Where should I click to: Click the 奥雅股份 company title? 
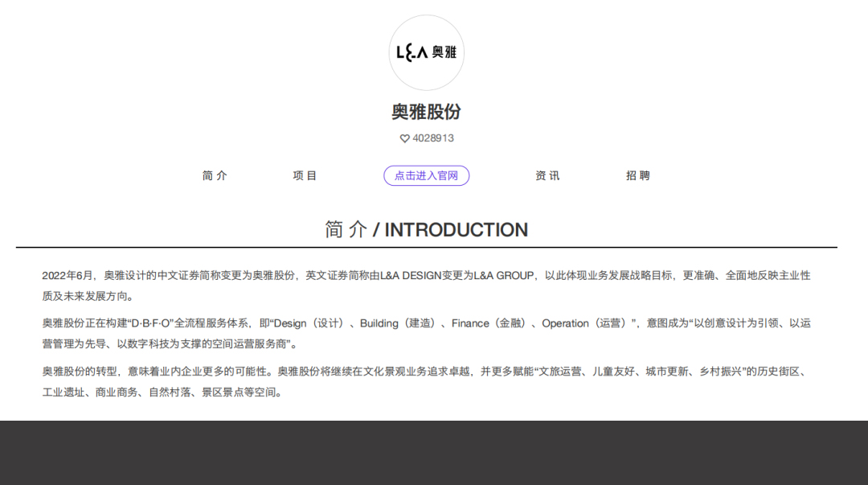click(426, 112)
